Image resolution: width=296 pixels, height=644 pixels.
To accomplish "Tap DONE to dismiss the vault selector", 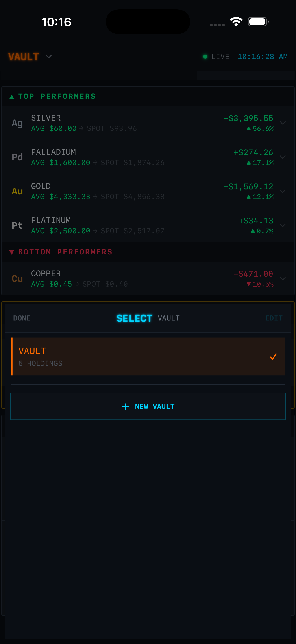I will coord(22,318).
